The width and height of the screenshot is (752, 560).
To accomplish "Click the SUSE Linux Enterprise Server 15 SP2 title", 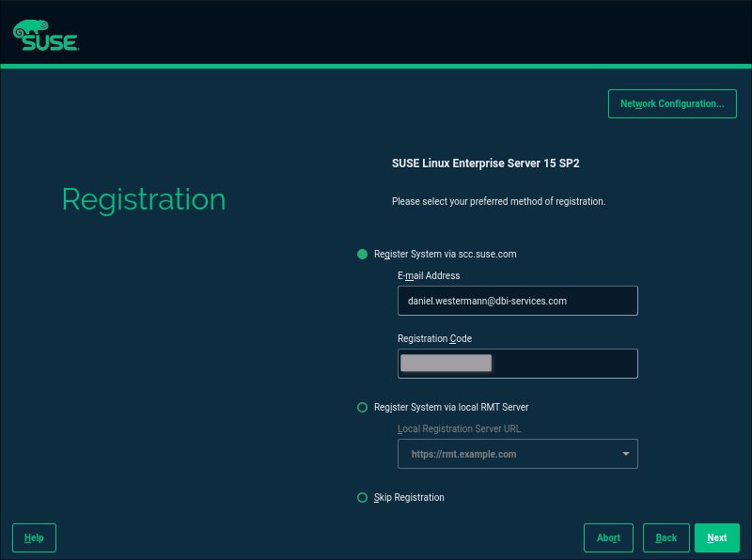I will click(x=485, y=163).
